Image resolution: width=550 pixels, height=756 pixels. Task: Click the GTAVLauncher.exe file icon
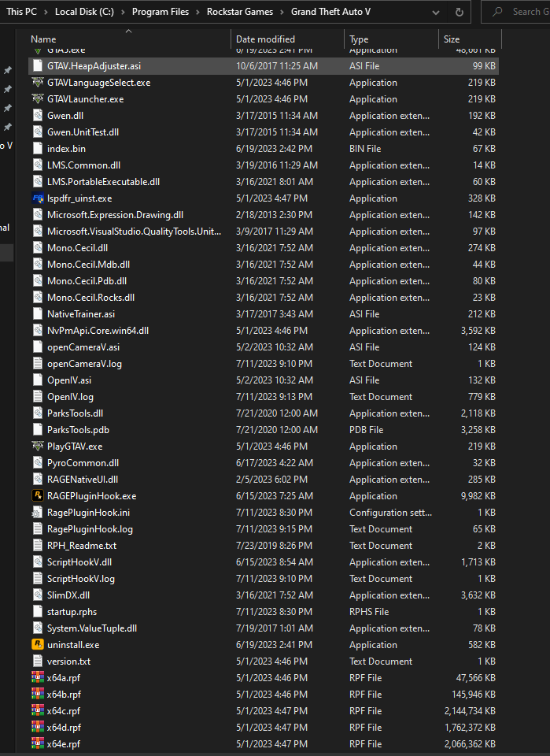click(38, 99)
